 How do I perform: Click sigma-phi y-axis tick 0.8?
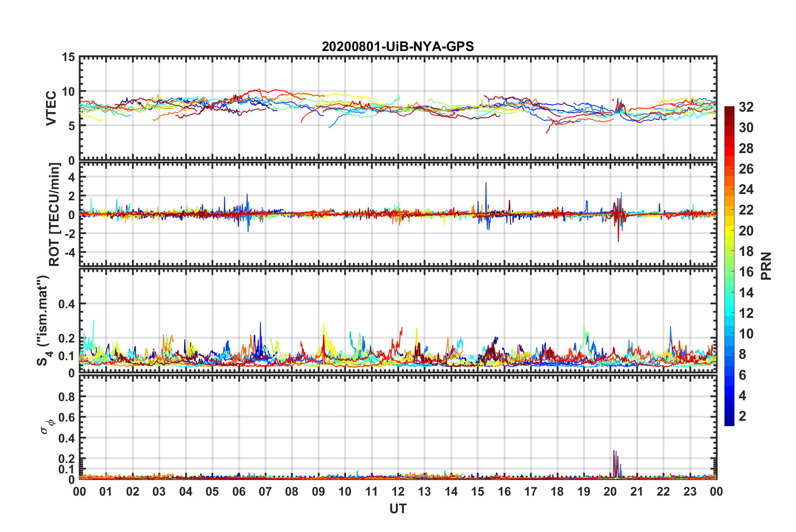tap(67, 396)
